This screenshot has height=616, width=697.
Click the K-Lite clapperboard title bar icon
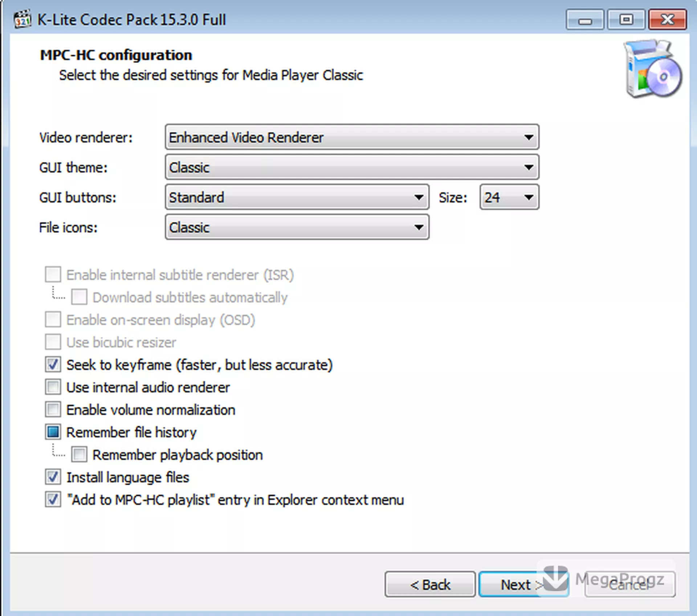[x=23, y=20]
